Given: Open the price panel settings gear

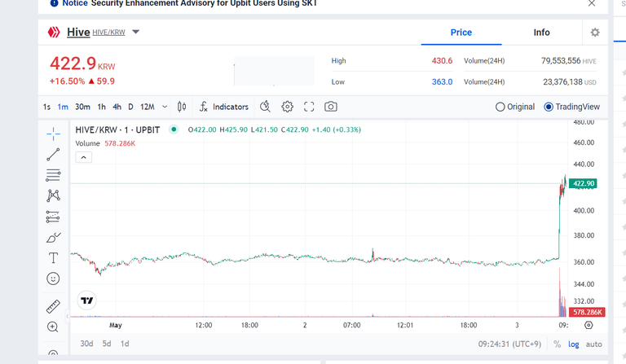Looking at the screenshot, I should click(595, 33).
